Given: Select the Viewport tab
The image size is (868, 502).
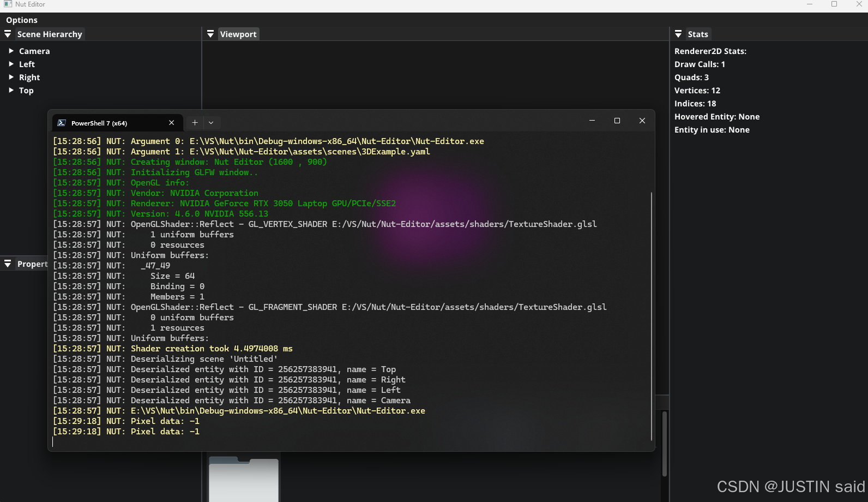Looking at the screenshot, I should click(238, 34).
